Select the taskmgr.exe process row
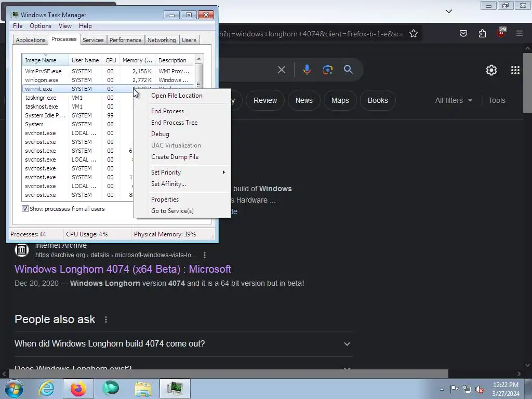Screen dimensions: 532x399 coord(79,98)
